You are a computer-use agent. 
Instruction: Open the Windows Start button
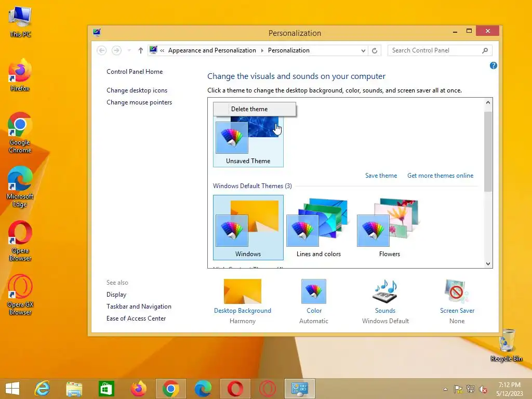click(12, 389)
